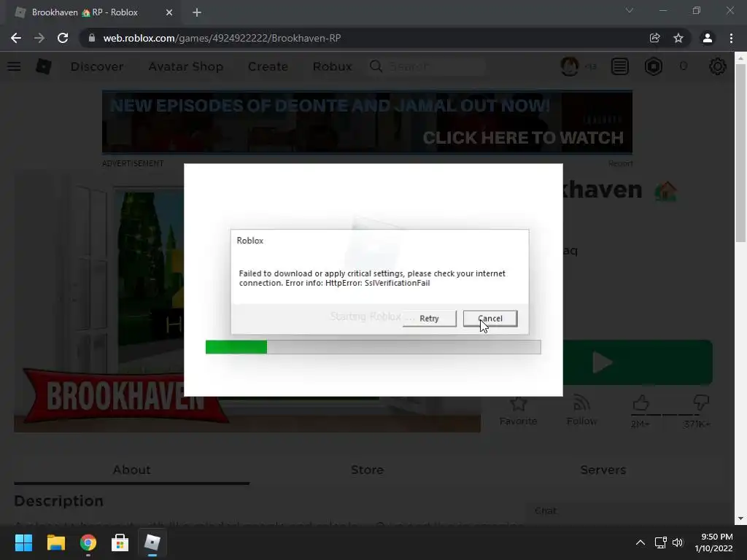Open clock showing 9:50 PM
747x560 pixels.
[713, 542]
